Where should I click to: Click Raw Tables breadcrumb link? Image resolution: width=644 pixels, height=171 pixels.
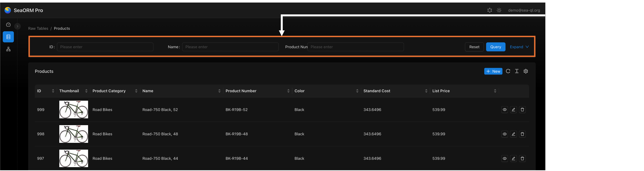click(38, 29)
